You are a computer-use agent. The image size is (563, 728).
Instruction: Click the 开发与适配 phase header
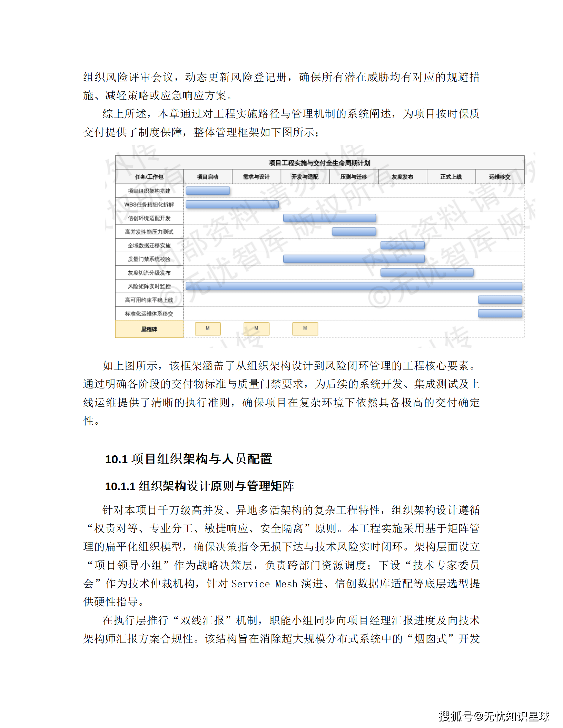coord(306,176)
